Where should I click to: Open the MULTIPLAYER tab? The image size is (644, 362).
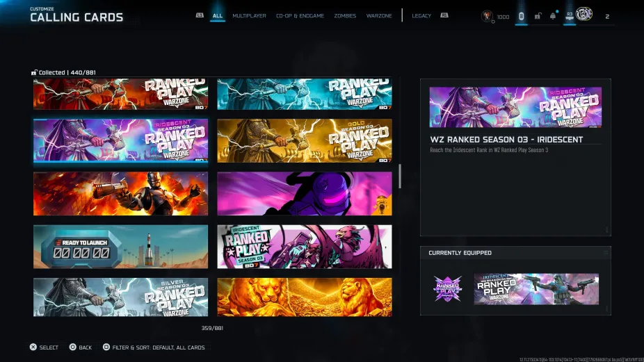[249, 16]
